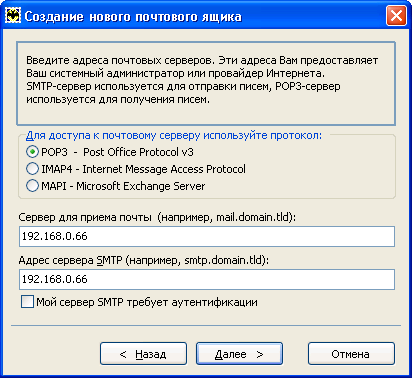Click the Internet Message Access Protocol label
The height and width of the screenshot is (378, 412).
(x=164, y=169)
